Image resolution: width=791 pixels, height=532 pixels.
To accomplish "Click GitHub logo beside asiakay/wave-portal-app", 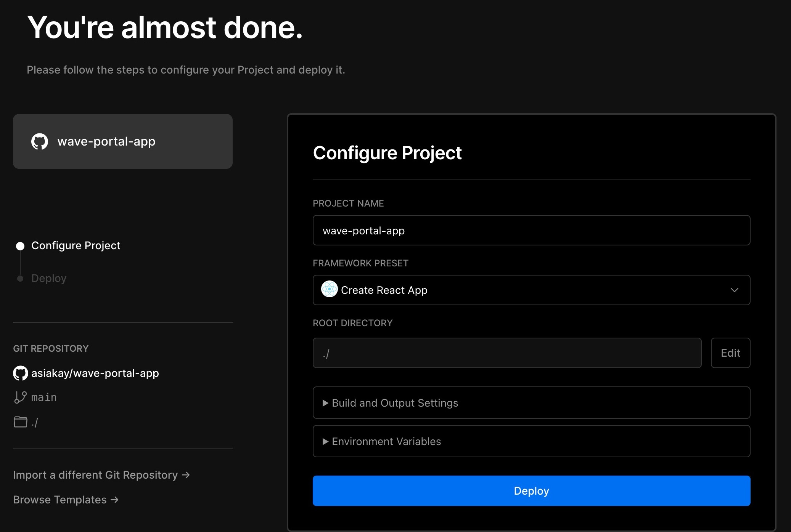I will (21, 373).
